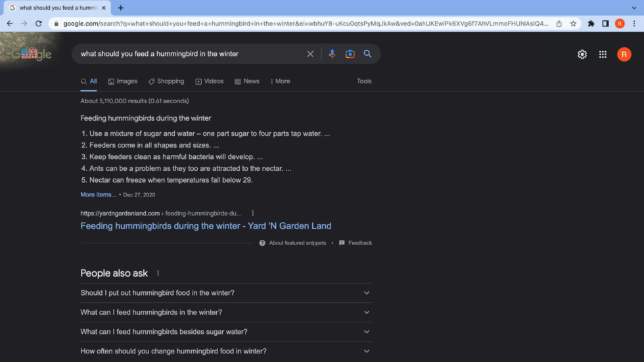Open Google search settings gear
644x362 pixels.
pyautogui.click(x=582, y=55)
